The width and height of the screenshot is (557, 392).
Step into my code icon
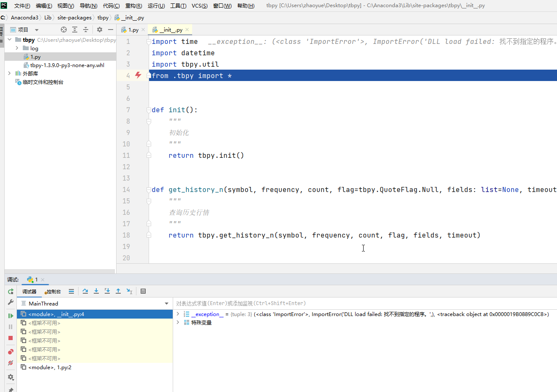(107, 291)
